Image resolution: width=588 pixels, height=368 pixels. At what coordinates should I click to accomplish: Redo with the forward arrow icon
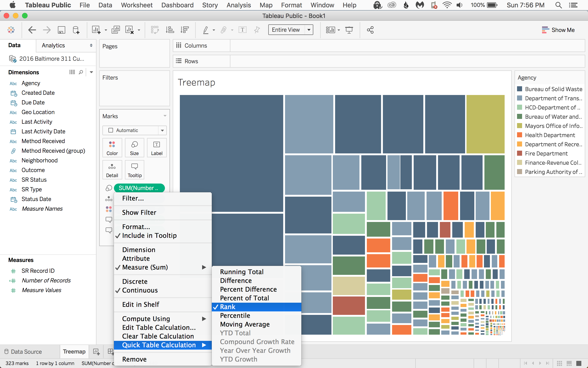(47, 30)
